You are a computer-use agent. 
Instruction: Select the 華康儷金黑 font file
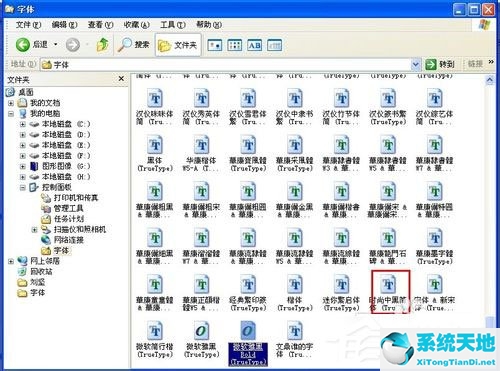[295, 200]
